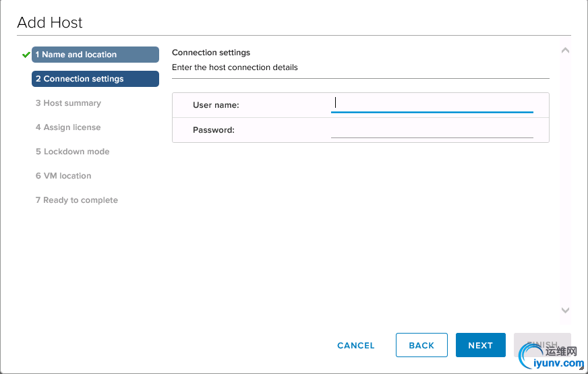Click the wizard's vertical scrollbar track

pyautogui.click(x=565, y=180)
